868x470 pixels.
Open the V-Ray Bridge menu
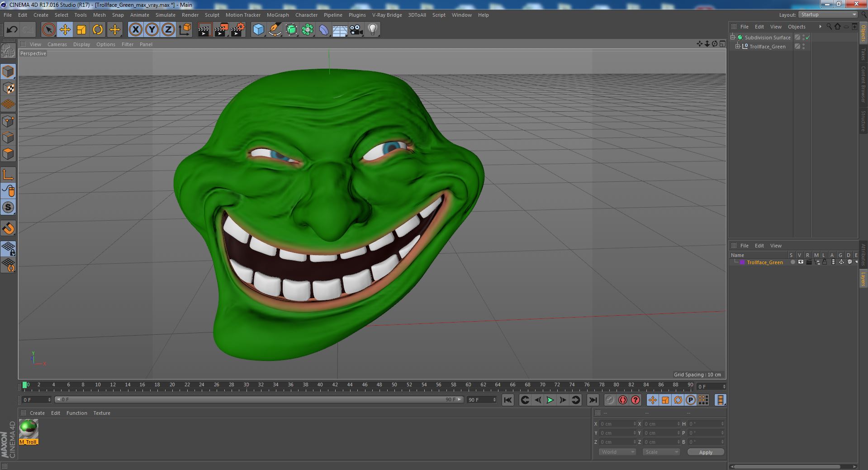click(387, 15)
